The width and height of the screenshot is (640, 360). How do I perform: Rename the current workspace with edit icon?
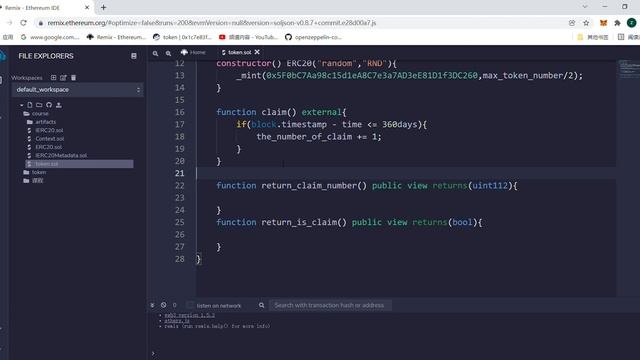(x=63, y=78)
